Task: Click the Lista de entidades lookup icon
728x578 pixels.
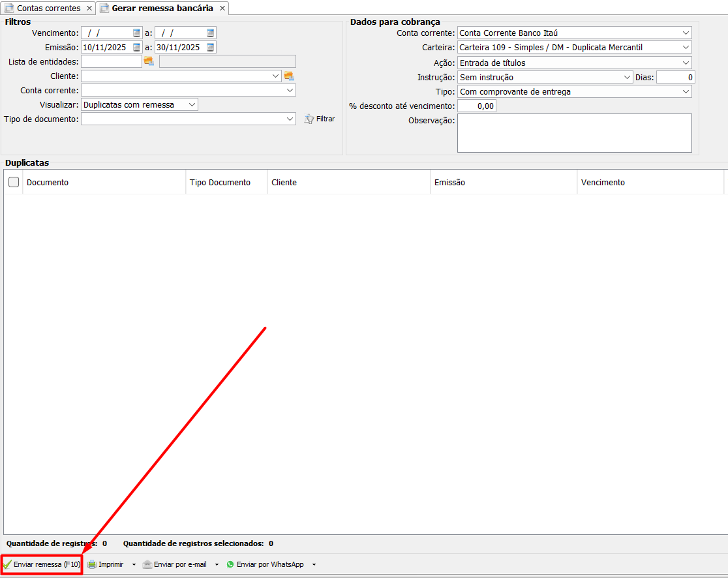Action: click(x=149, y=61)
